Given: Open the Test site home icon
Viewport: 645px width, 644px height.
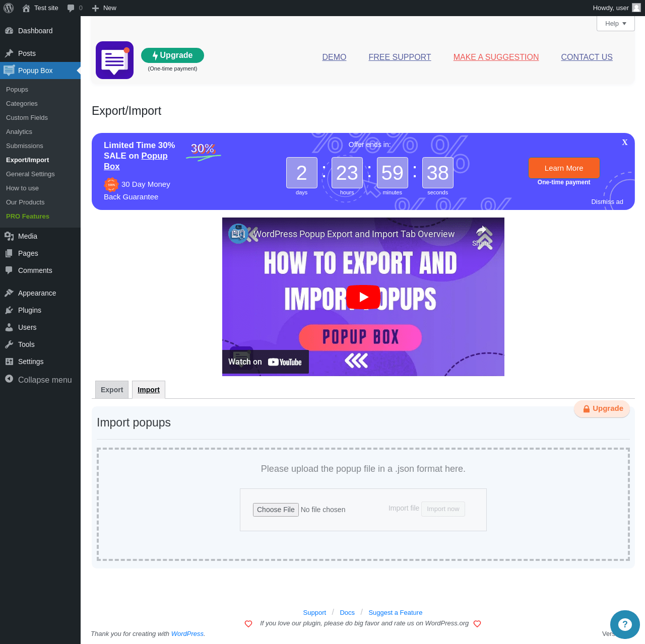Looking at the screenshot, I should 26,8.
